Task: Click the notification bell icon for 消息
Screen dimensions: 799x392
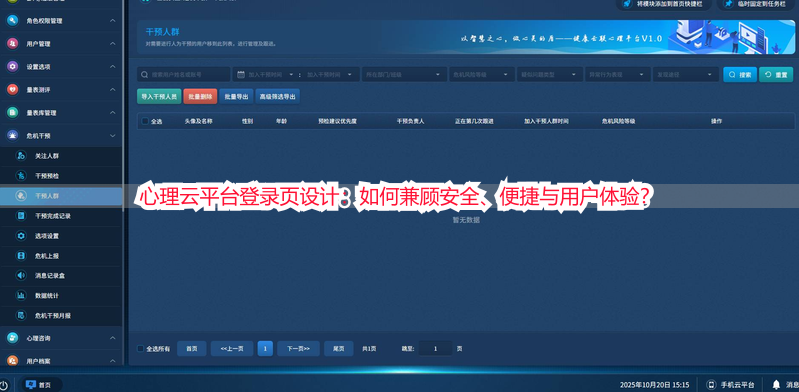Action: [776, 384]
